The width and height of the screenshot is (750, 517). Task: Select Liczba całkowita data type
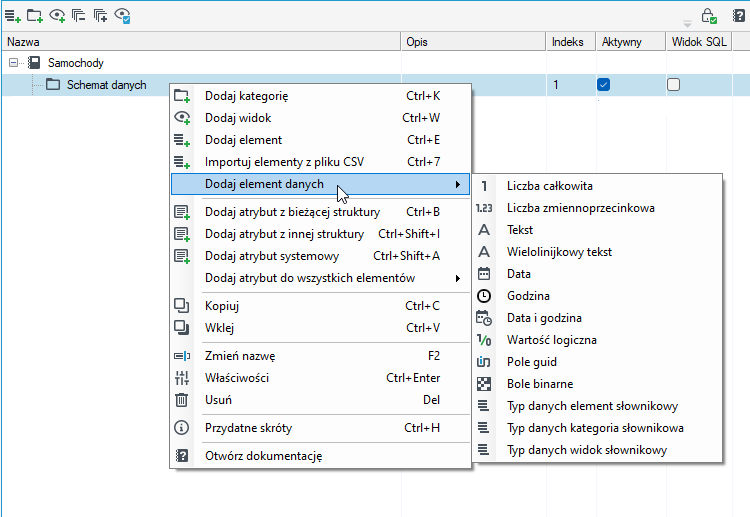(x=597, y=186)
